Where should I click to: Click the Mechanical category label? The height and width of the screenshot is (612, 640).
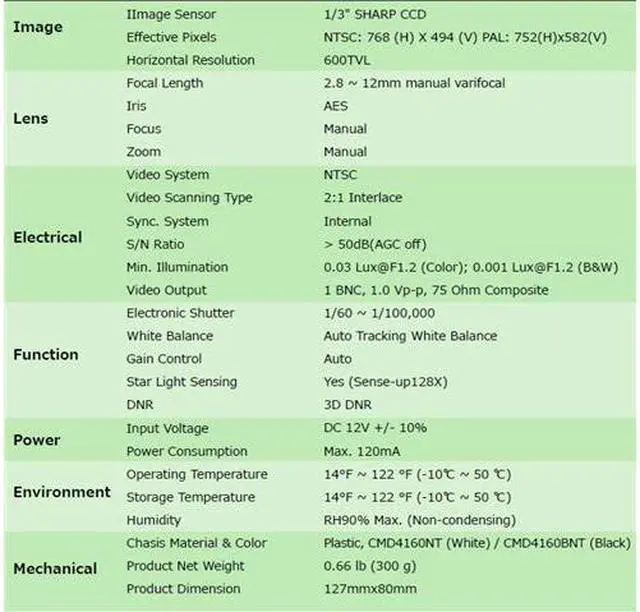click(x=55, y=568)
